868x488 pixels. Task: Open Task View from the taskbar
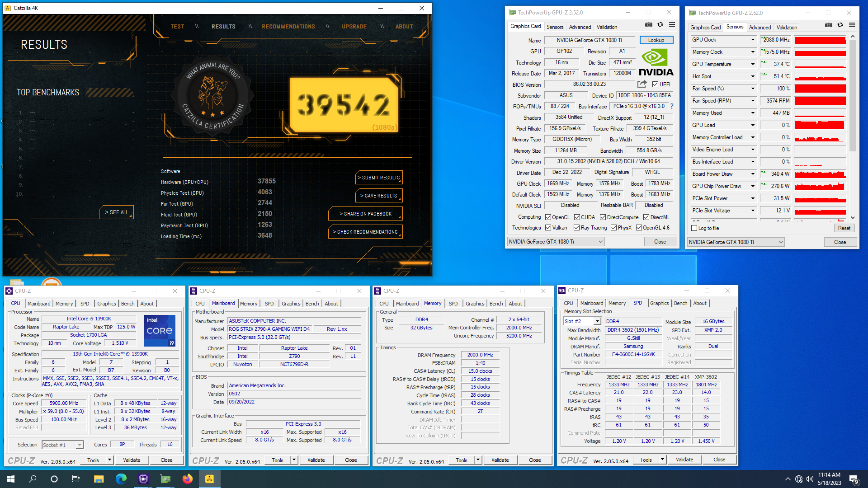76,479
